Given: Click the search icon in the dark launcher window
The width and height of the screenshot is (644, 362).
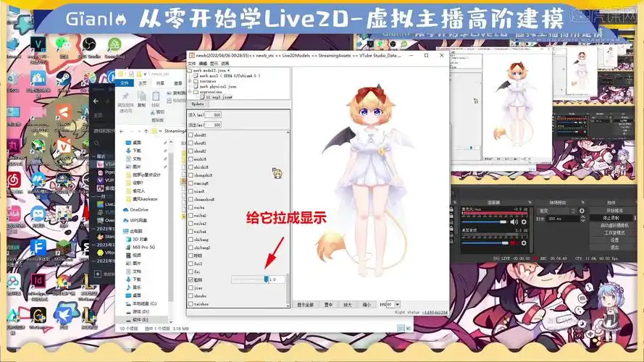Looking at the screenshot, I should (x=96, y=143).
